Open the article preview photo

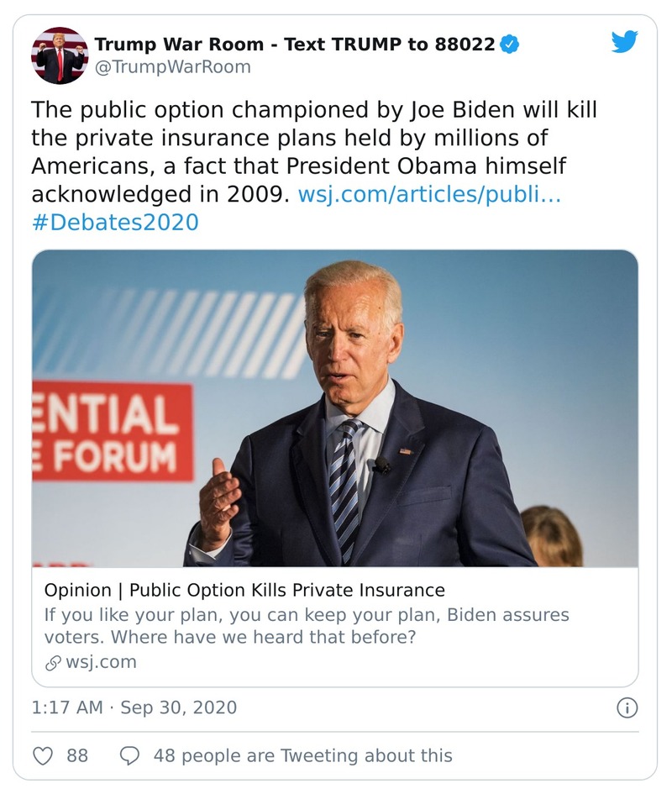pyautogui.click(x=334, y=408)
